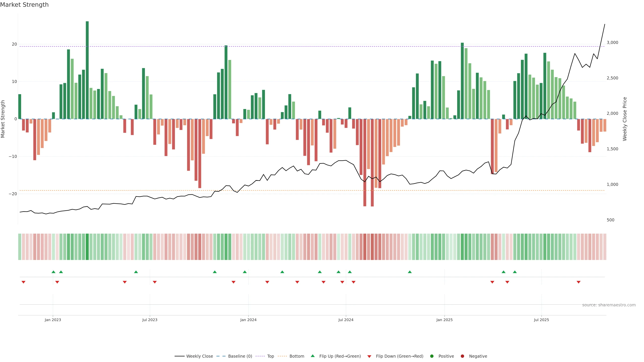Viewport: 644px width, 362px height.
Task: Click the Jan 2024 x-axis label
Action: coord(248,320)
